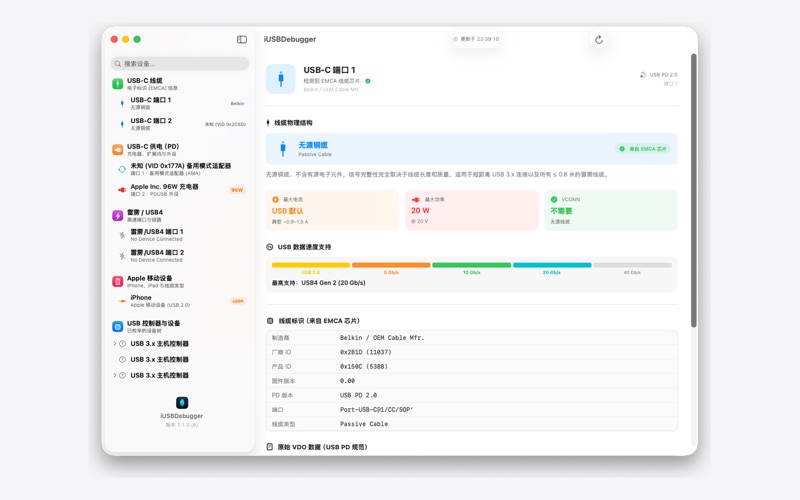Click the green USB-C 线缆 category icon

click(x=117, y=84)
